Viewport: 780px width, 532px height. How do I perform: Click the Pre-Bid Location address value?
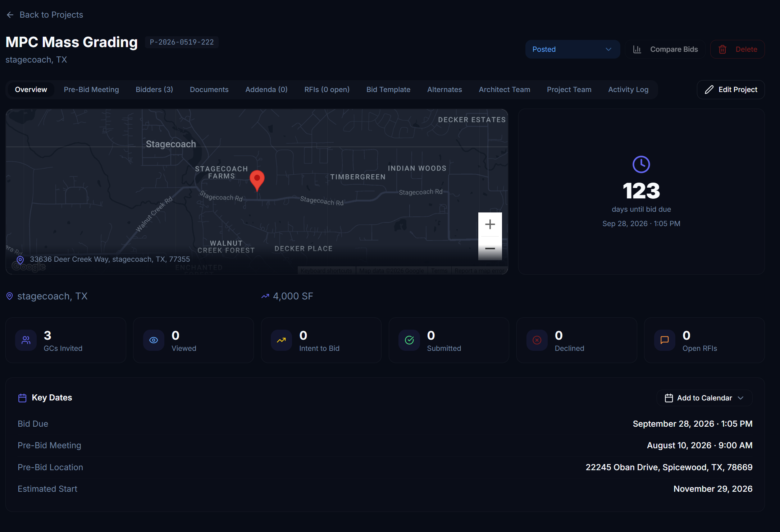[x=669, y=467]
